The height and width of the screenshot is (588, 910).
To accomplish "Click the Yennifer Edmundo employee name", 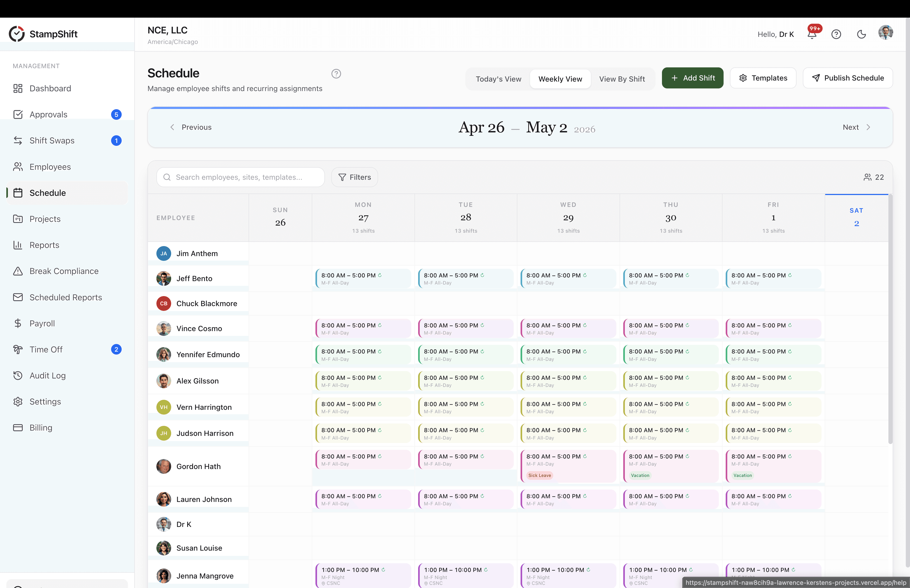I will [x=208, y=355].
